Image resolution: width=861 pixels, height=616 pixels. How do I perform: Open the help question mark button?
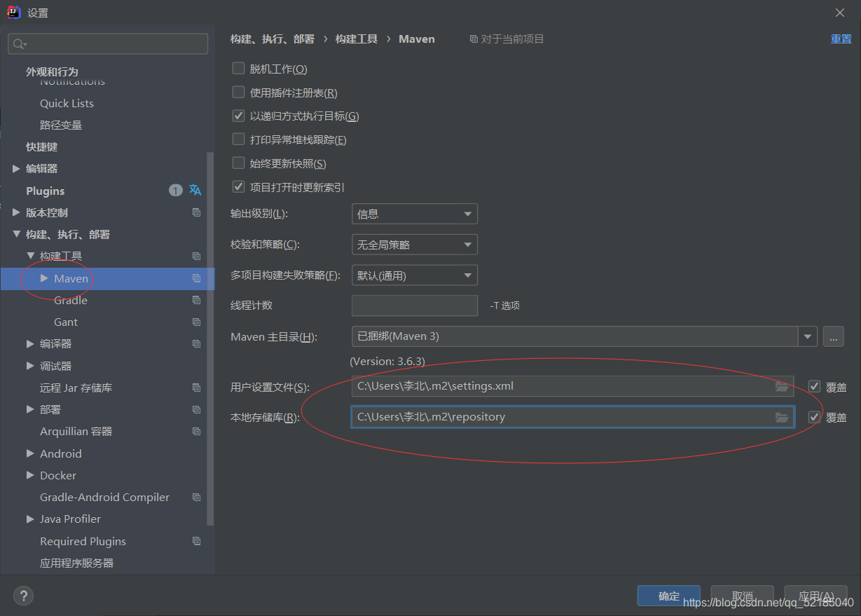[23, 596]
